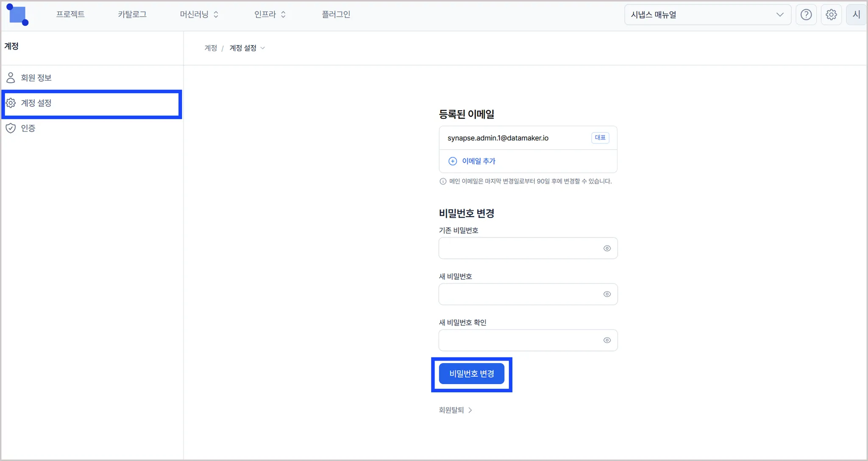
Task: Click the blue app logo icon
Action: (18, 15)
